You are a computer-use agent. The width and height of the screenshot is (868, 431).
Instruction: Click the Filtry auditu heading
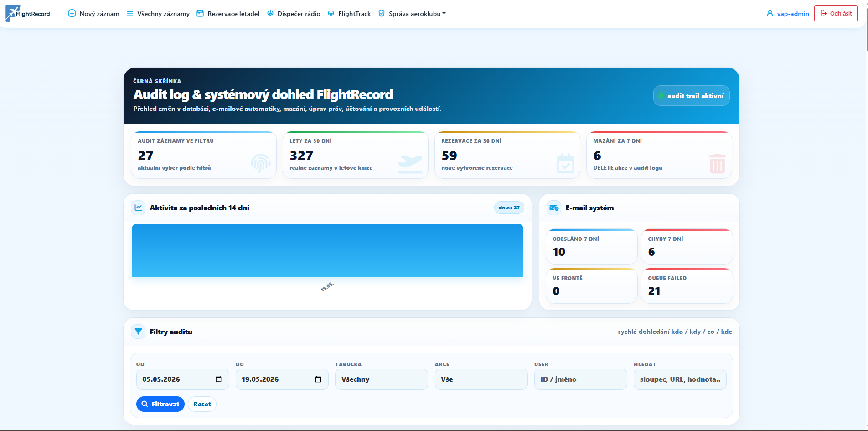171,332
